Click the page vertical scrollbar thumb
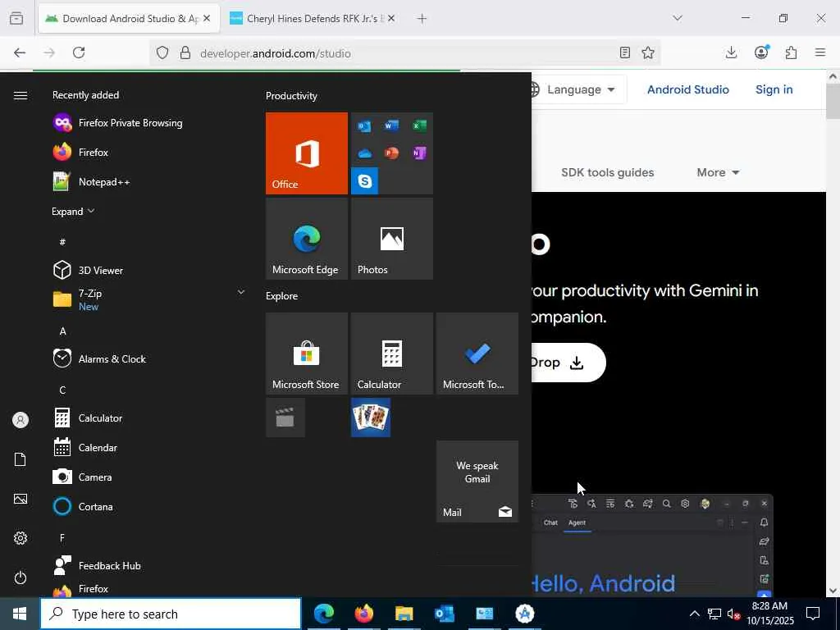The height and width of the screenshot is (630, 840). (833, 101)
